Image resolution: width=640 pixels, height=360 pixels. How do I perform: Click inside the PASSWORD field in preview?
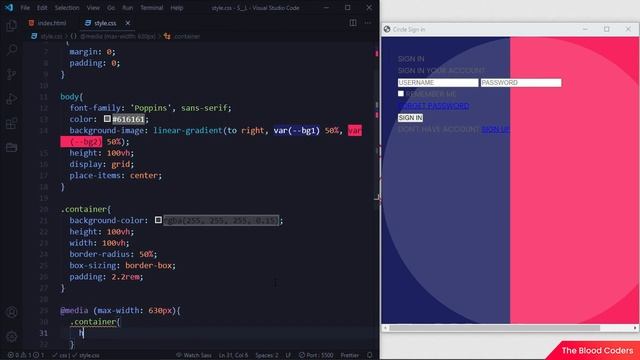[x=521, y=82]
